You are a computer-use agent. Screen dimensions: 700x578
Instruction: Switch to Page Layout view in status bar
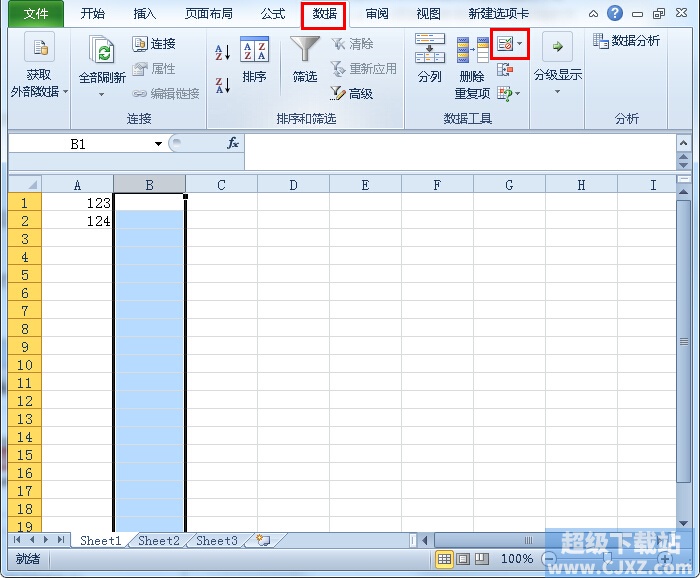coord(463,559)
